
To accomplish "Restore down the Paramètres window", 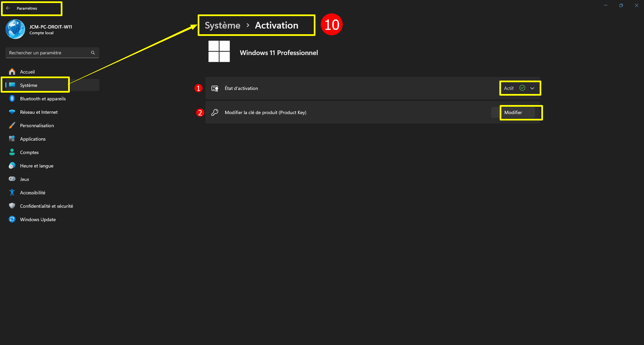I will (621, 5).
